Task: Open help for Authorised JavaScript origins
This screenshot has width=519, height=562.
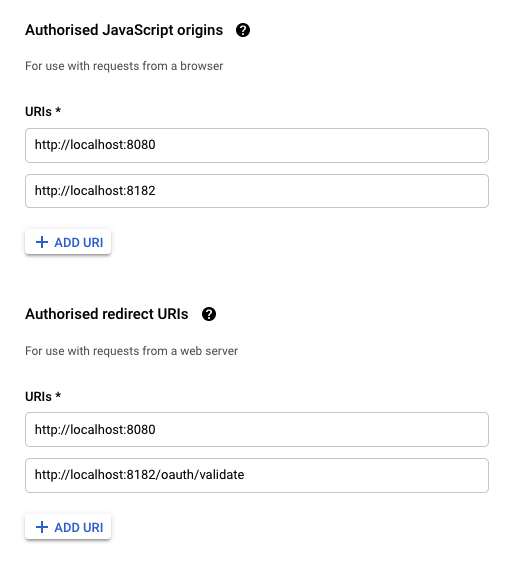Action: (x=243, y=30)
